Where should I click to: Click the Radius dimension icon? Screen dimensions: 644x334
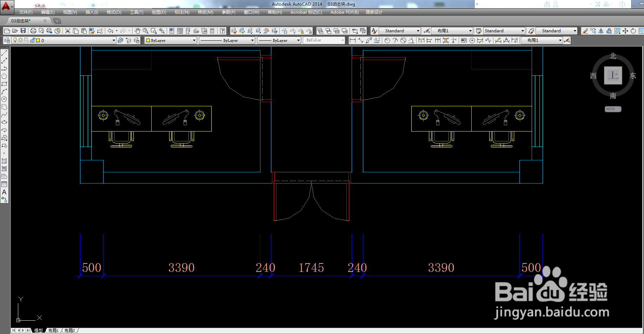tap(387, 40)
